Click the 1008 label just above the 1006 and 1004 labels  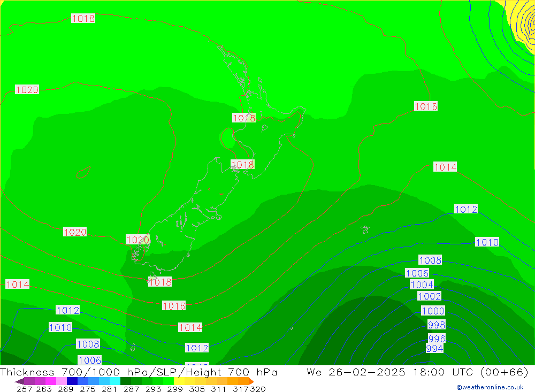point(430,260)
